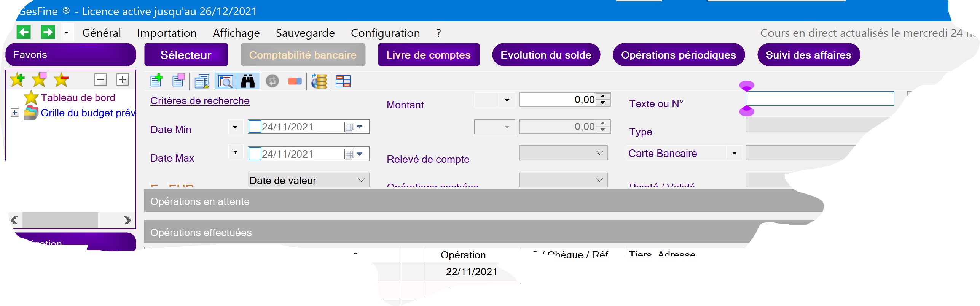This screenshot has height=306, width=980.
Task: Click the binoculars search icon
Action: point(248,81)
